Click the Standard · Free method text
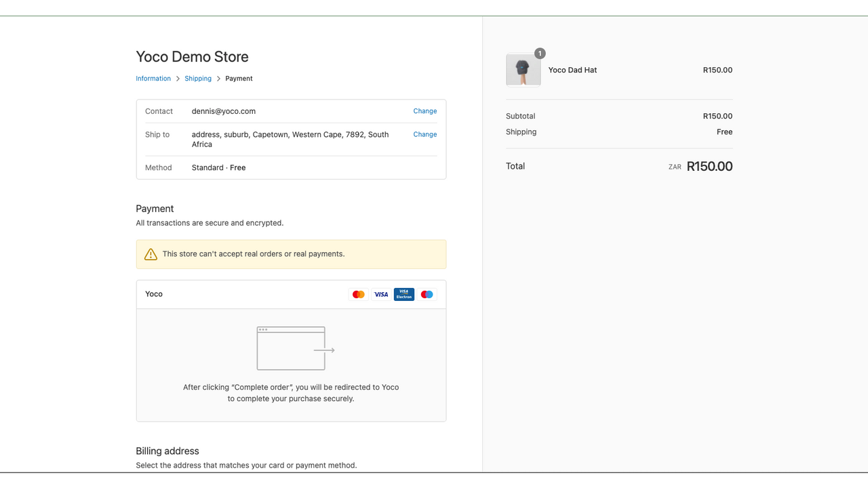This screenshot has height=488, width=868. click(218, 167)
